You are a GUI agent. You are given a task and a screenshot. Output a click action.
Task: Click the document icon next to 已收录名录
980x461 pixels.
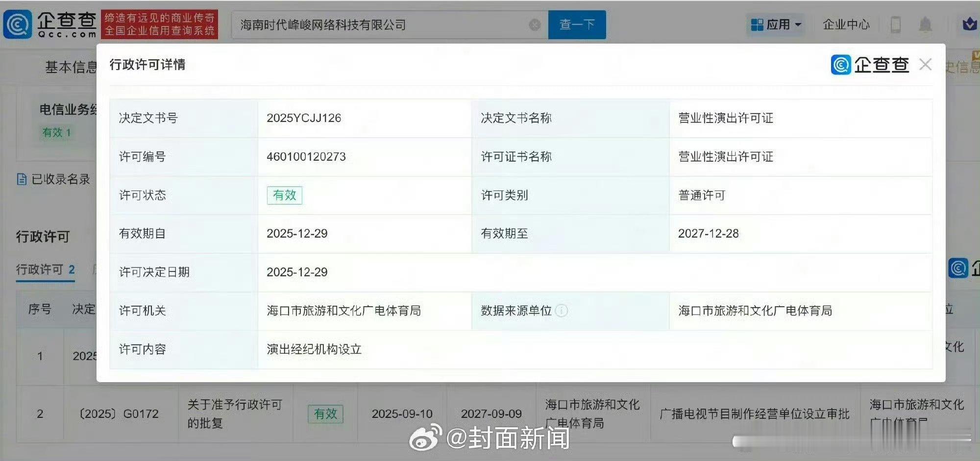pyautogui.click(x=22, y=179)
